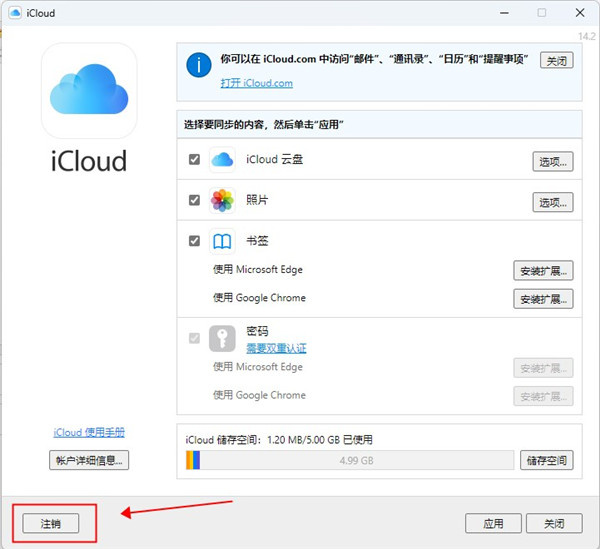Click the 应用 button
600x549 pixels.
click(x=493, y=523)
